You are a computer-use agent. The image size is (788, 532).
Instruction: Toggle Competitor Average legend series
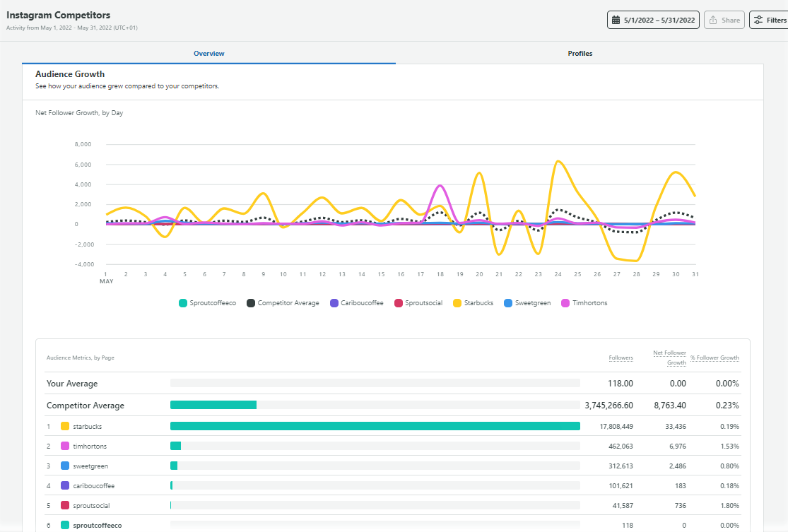point(282,303)
